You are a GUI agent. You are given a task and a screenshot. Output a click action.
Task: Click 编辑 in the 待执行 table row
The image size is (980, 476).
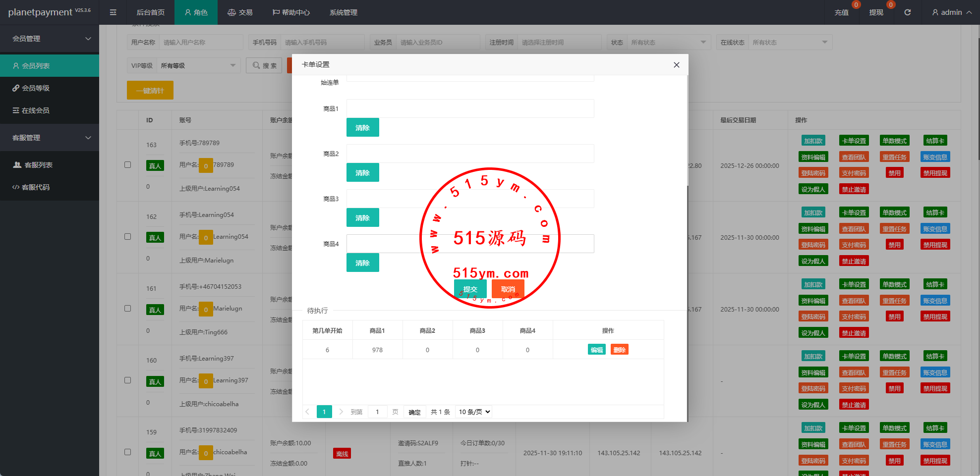coord(596,350)
